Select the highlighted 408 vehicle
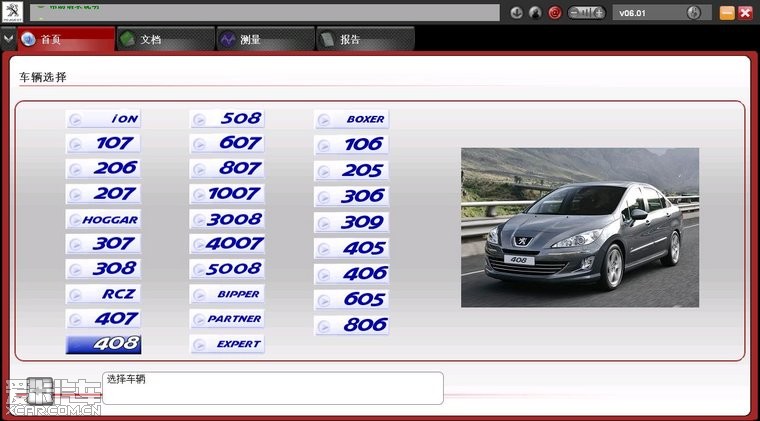760x421 pixels. click(x=103, y=344)
